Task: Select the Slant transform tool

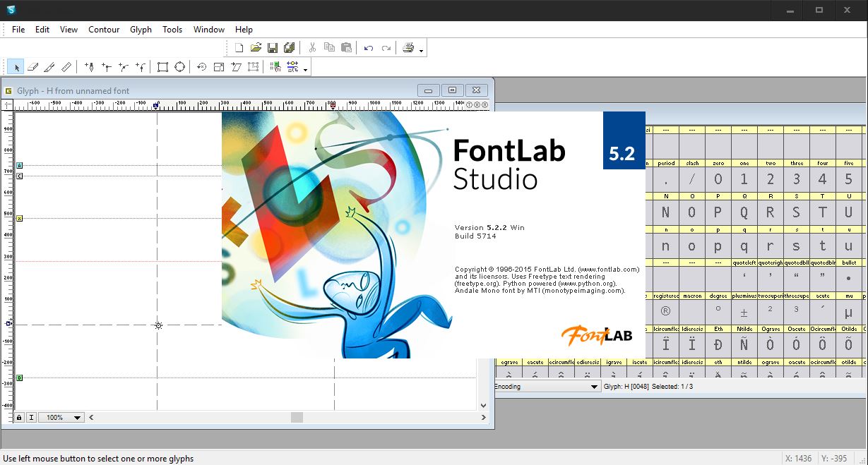Action: click(x=236, y=67)
